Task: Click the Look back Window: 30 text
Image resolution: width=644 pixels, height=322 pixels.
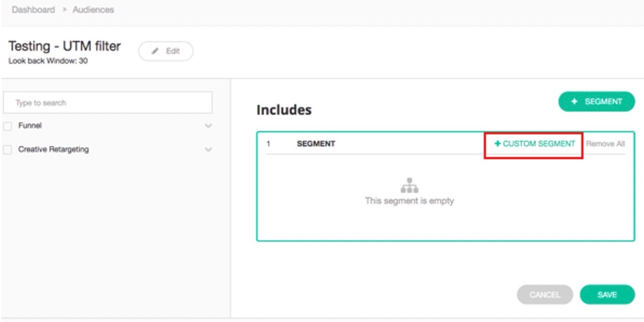Action: point(48,61)
